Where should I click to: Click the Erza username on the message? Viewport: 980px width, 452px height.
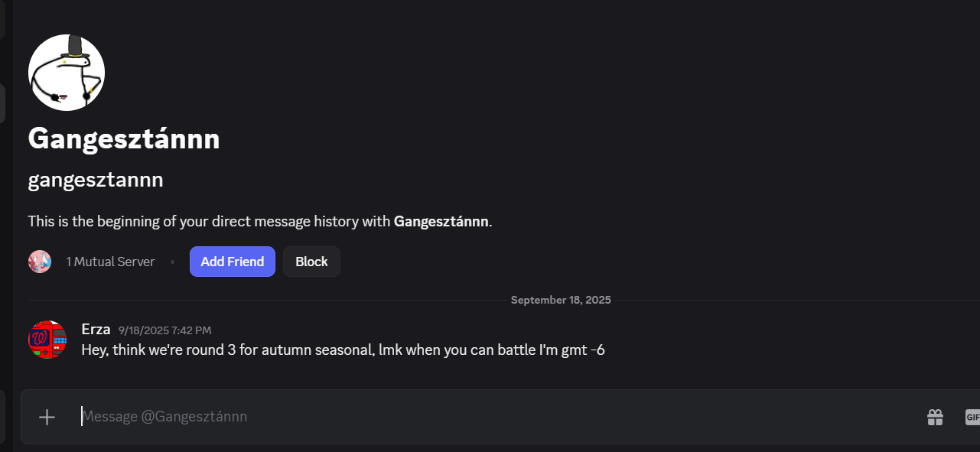point(96,330)
